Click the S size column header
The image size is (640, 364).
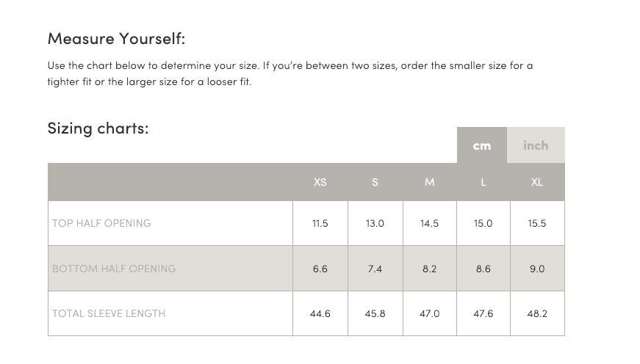pyautogui.click(x=375, y=182)
